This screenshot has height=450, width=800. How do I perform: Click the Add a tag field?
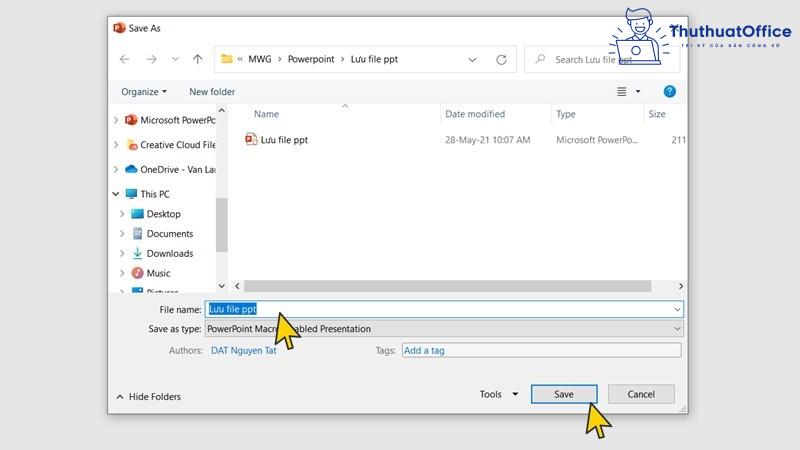pyautogui.click(x=540, y=351)
